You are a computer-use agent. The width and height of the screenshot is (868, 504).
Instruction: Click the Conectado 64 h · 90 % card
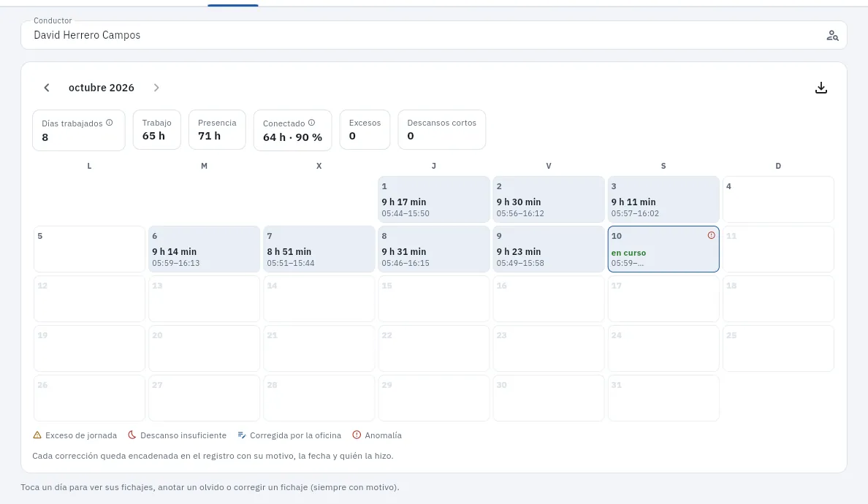click(292, 130)
